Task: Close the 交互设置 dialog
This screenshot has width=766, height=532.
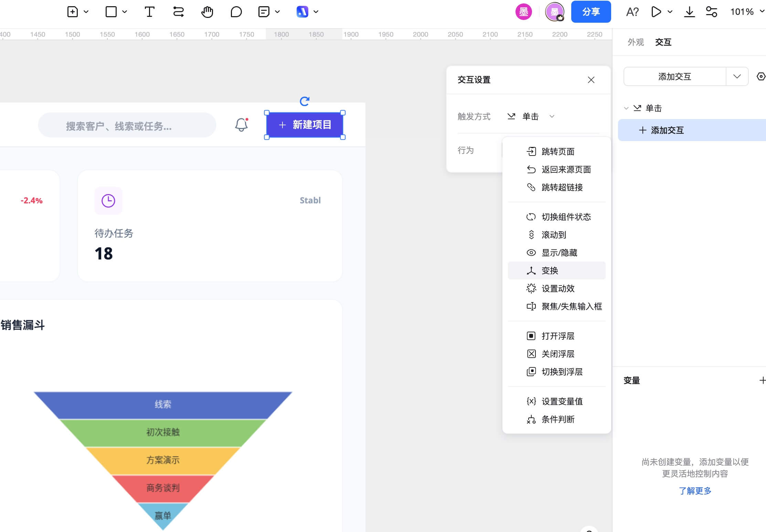Action: click(x=591, y=80)
